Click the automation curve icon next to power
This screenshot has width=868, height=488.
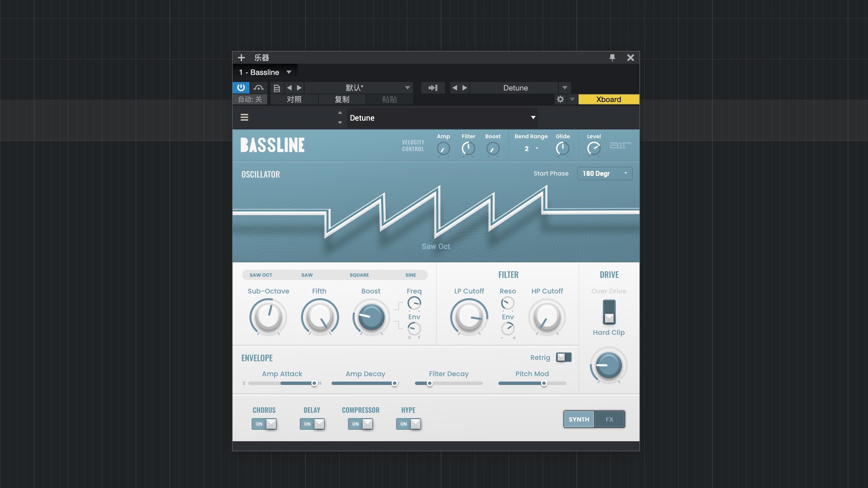click(x=259, y=88)
